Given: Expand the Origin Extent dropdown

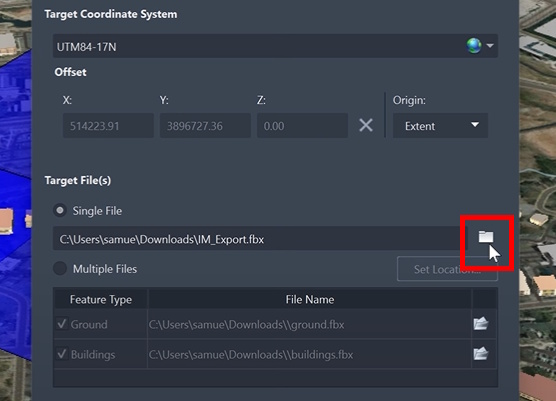Looking at the screenshot, I should 440,126.
